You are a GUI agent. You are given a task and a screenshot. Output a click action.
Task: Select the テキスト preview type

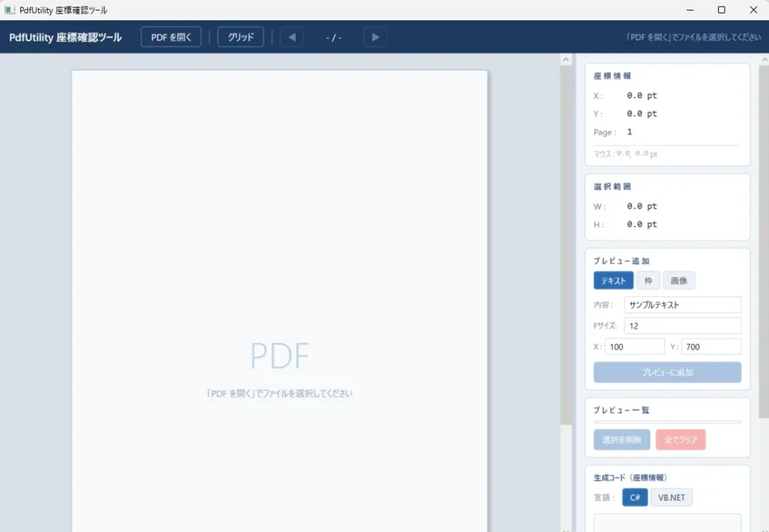coord(614,281)
